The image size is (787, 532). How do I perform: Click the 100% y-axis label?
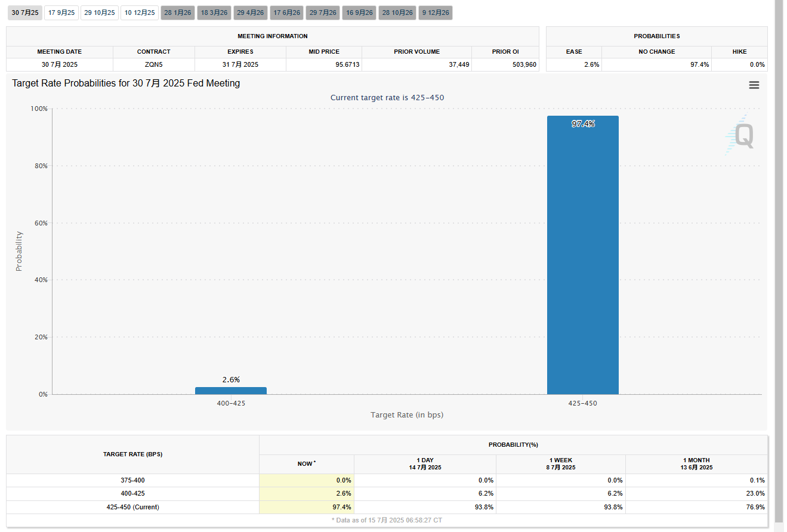(38, 109)
